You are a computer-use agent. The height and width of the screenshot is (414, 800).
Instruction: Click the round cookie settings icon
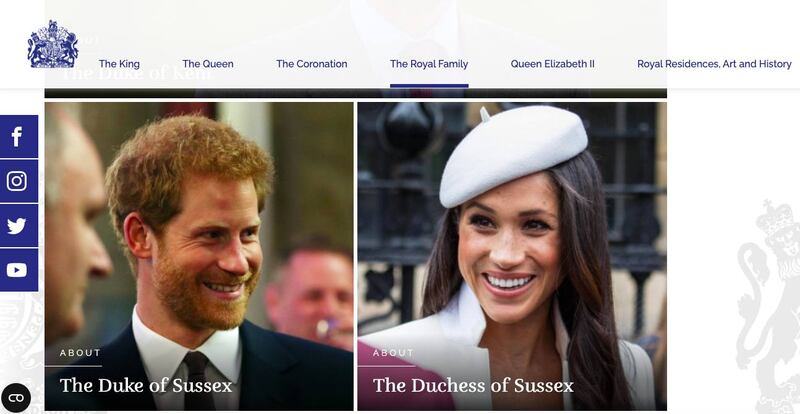tap(16, 398)
